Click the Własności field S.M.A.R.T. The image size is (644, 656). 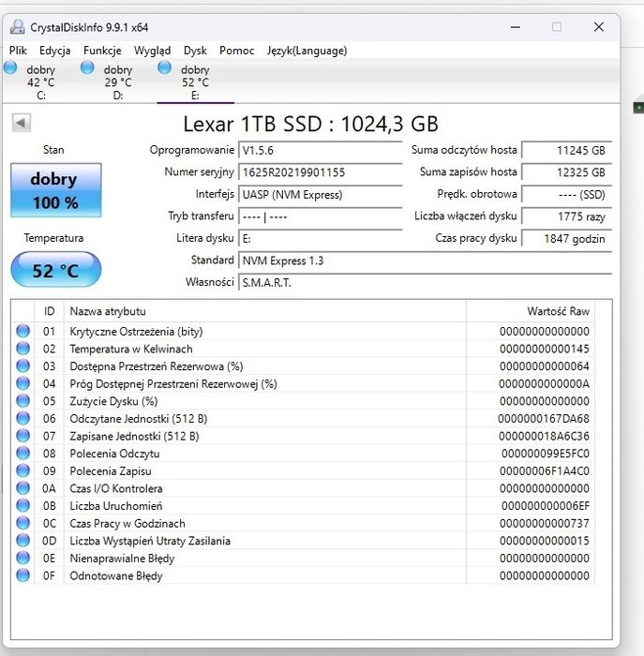click(x=425, y=283)
